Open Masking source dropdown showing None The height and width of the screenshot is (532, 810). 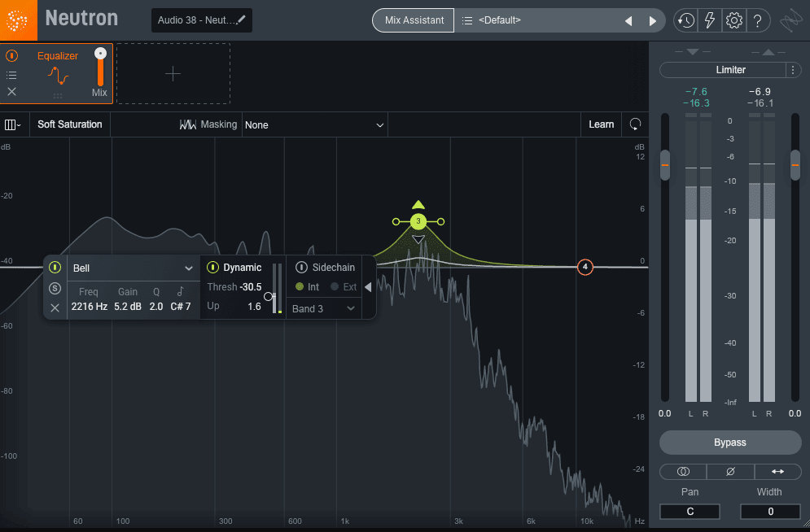click(x=314, y=125)
